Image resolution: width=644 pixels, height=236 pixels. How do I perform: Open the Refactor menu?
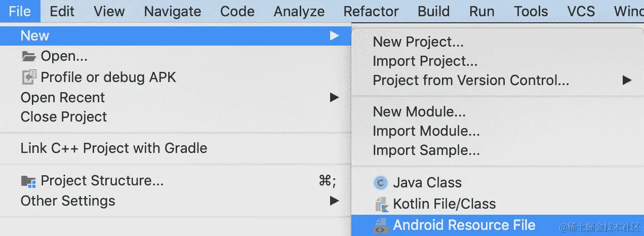[x=371, y=11]
